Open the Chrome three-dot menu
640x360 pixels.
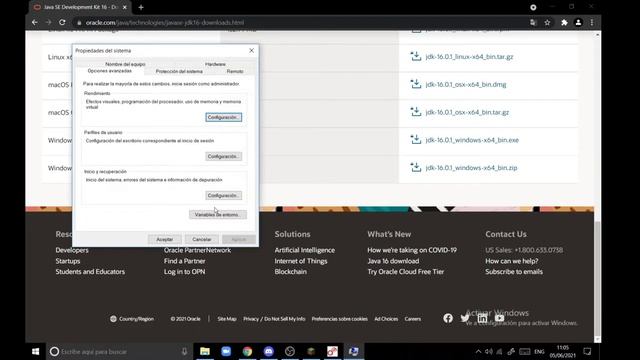[592, 22]
